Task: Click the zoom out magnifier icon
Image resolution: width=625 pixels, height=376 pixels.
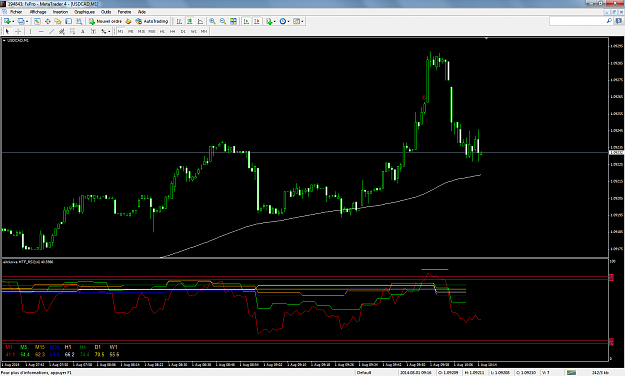Action: click(x=223, y=21)
